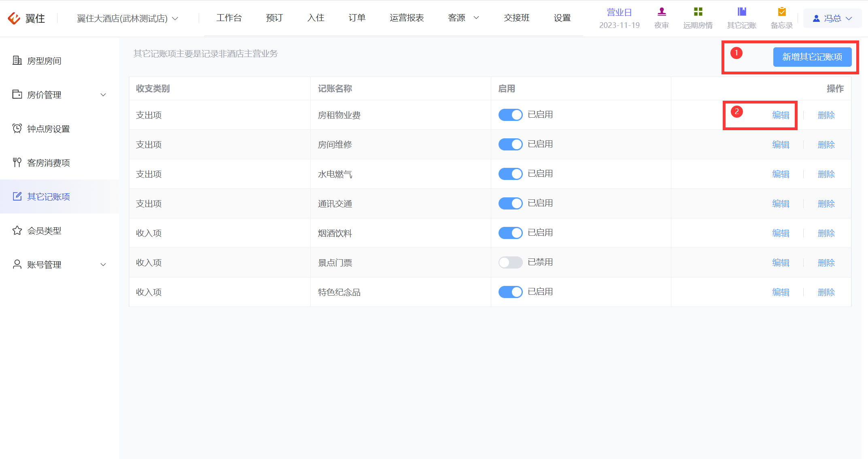The image size is (868, 459).
Task: Delete the 水电燃气 entry
Action: [x=826, y=174]
